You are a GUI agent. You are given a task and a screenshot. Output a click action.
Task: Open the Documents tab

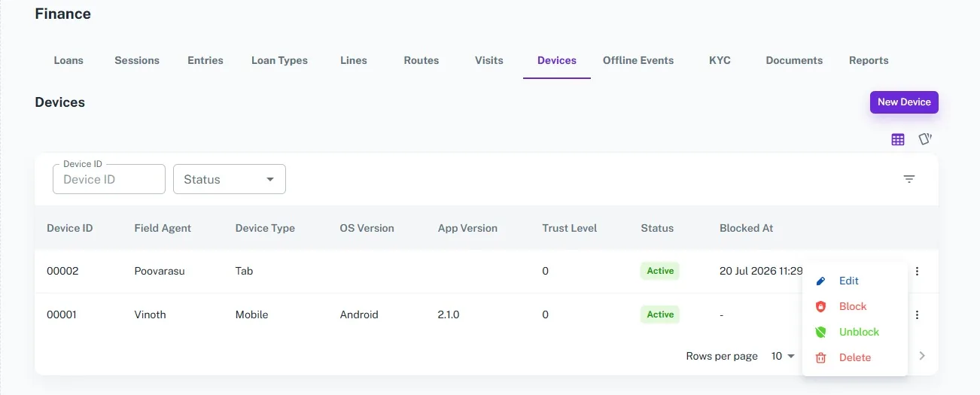click(794, 60)
